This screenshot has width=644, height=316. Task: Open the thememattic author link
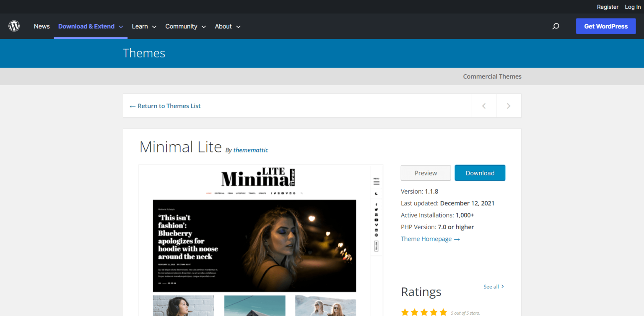click(x=251, y=150)
